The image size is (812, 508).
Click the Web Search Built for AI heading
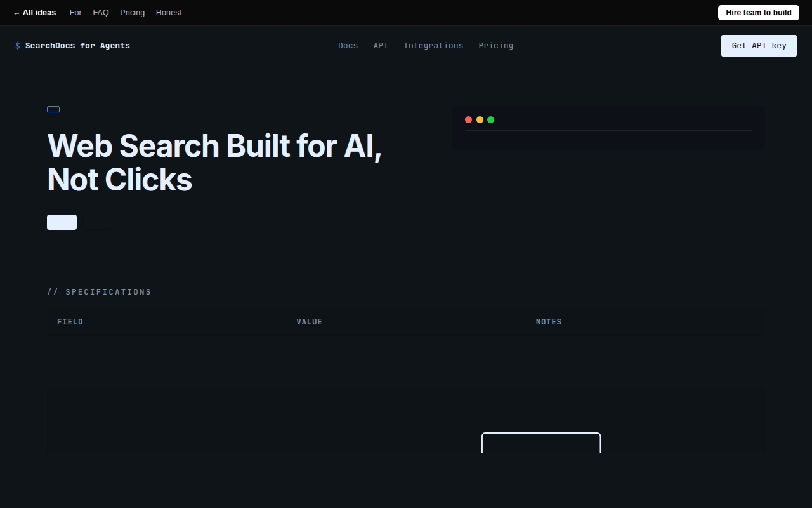click(214, 163)
